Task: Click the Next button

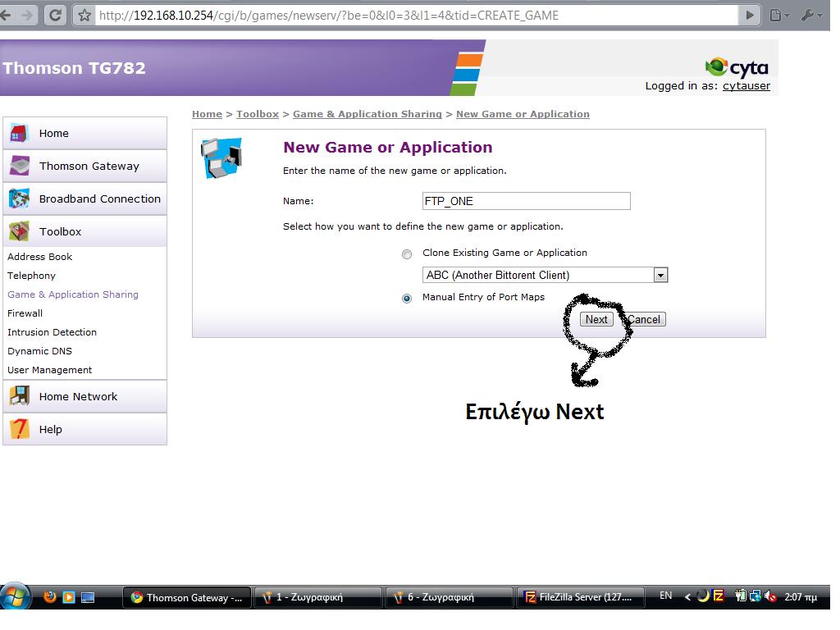Action: pos(596,319)
